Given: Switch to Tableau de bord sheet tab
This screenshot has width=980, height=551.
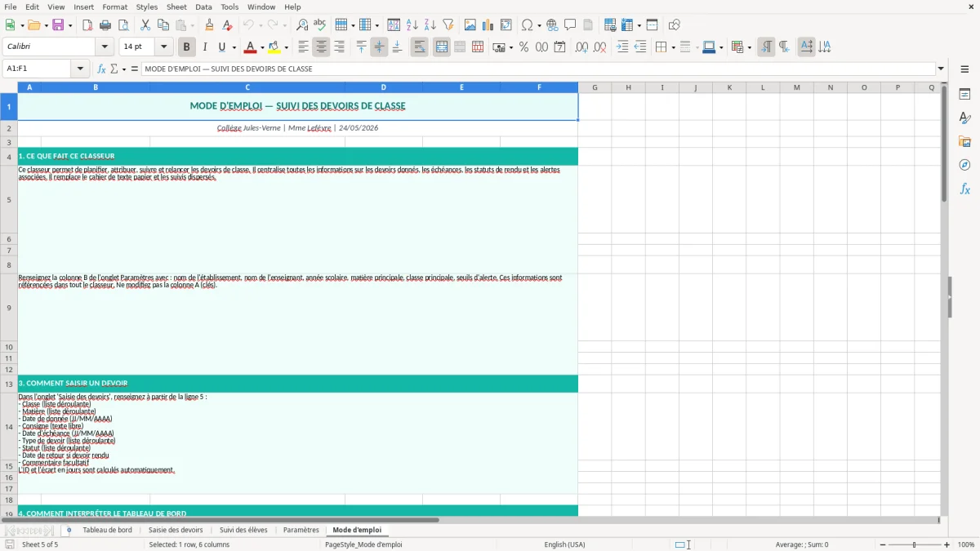Looking at the screenshot, I should [107, 531].
